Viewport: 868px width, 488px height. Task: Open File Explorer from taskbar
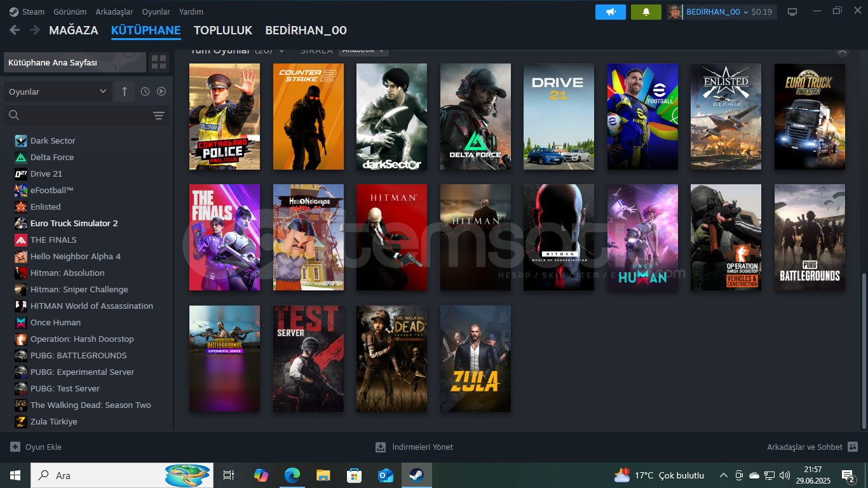click(x=323, y=475)
